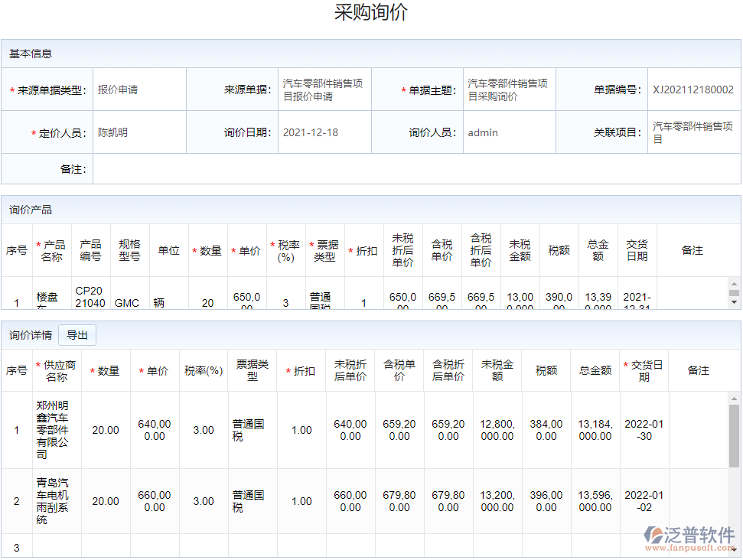Click the 供应商名称 column header

tap(57, 370)
